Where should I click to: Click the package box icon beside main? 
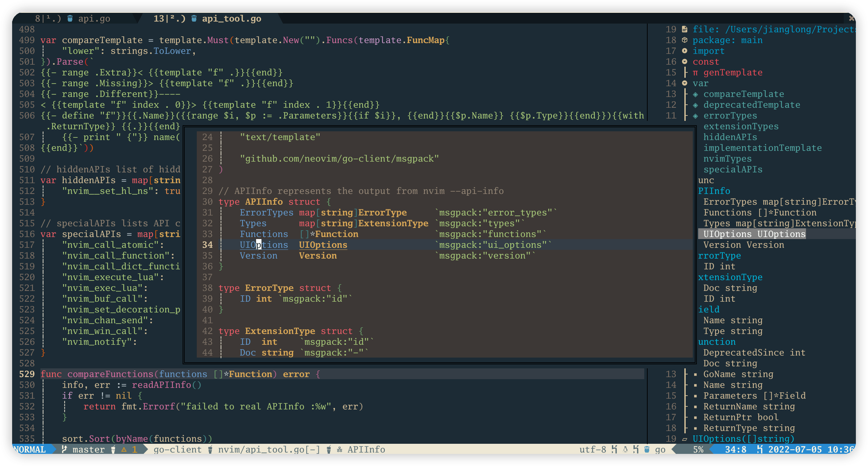684,40
